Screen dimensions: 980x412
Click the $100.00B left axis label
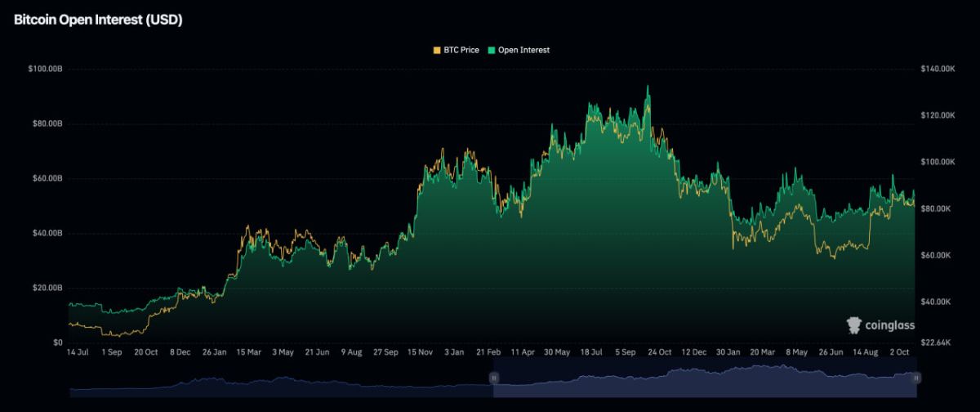click(x=46, y=69)
